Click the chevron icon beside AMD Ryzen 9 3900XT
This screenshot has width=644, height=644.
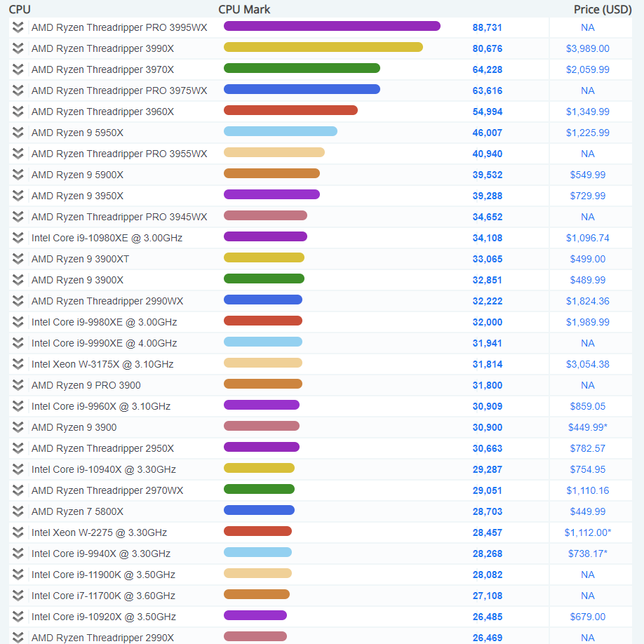pyautogui.click(x=18, y=259)
